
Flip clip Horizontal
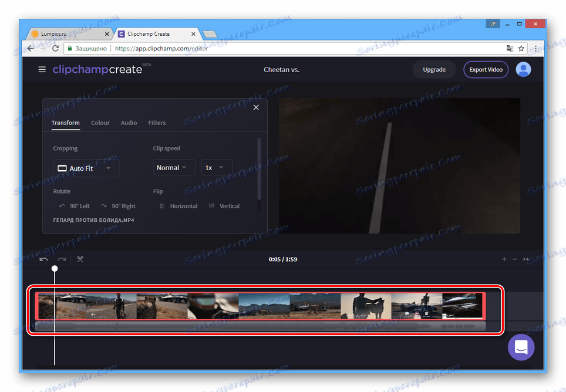point(178,206)
